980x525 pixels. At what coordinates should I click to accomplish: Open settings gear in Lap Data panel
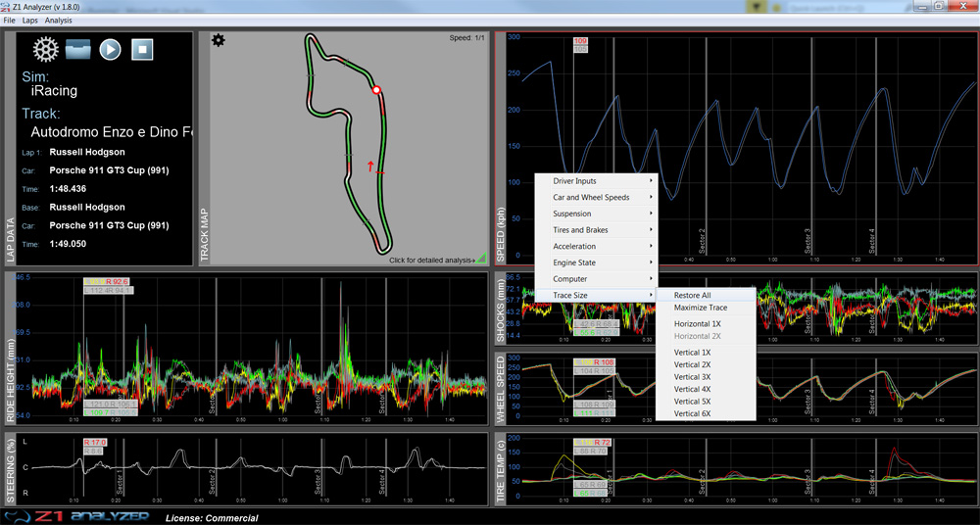coord(46,49)
